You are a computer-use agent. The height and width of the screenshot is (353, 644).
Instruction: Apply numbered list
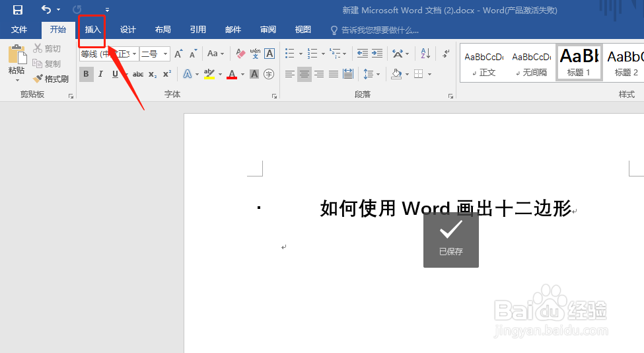(312, 54)
